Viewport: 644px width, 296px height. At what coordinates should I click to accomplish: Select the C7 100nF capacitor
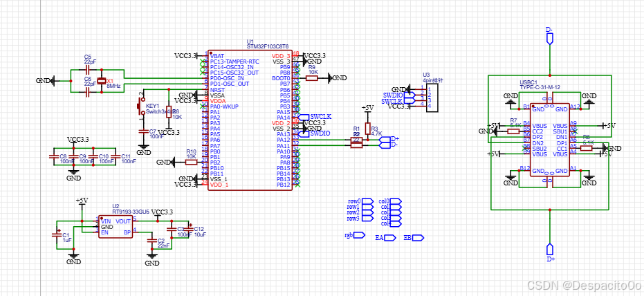[x=143, y=131]
